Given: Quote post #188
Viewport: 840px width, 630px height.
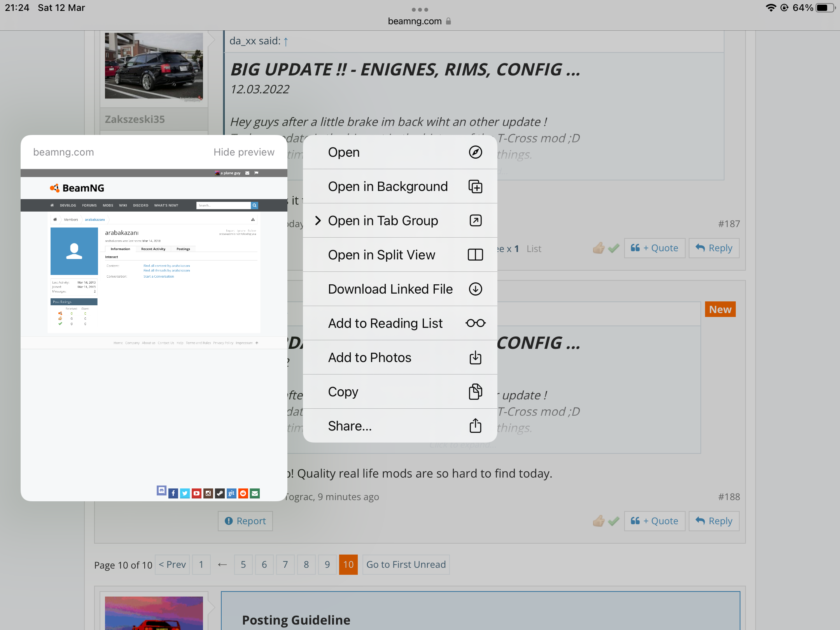Looking at the screenshot, I should (654, 521).
